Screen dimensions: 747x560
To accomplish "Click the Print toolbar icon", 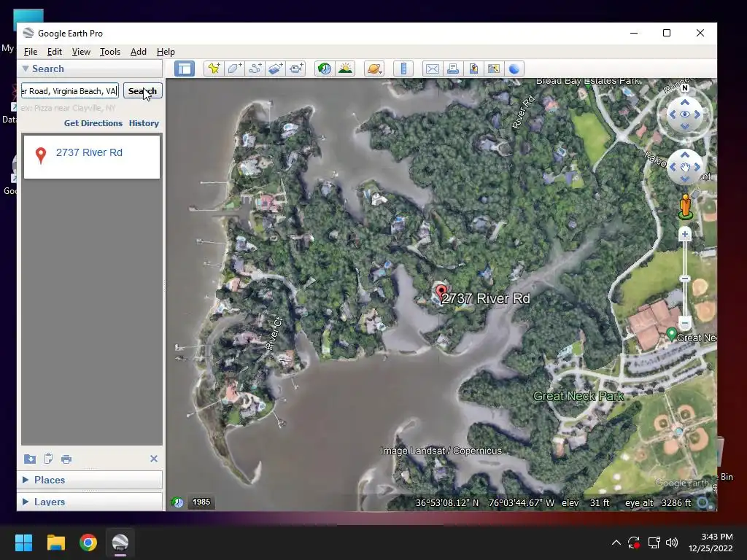I will tap(452, 69).
